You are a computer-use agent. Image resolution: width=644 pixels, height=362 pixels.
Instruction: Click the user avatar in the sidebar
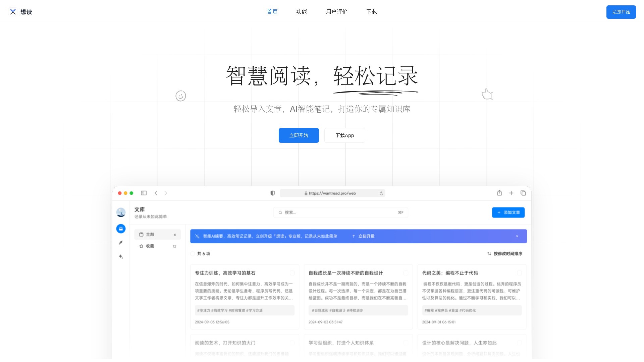coord(121,213)
